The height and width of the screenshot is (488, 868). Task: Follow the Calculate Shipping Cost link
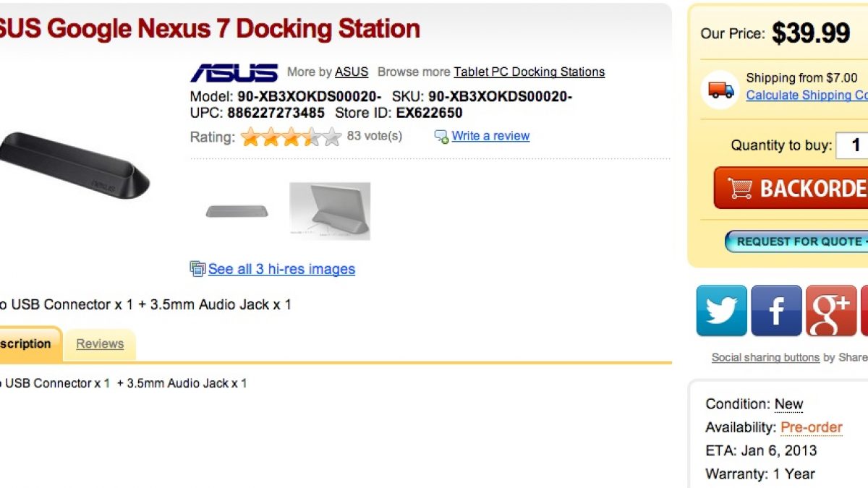coord(807,95)
